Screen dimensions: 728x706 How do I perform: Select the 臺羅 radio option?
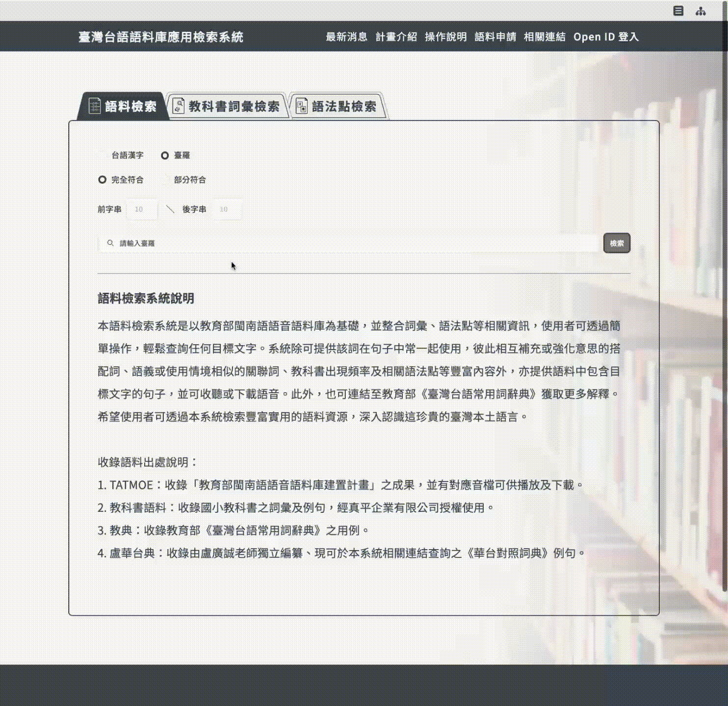click(x=165, y=155)
